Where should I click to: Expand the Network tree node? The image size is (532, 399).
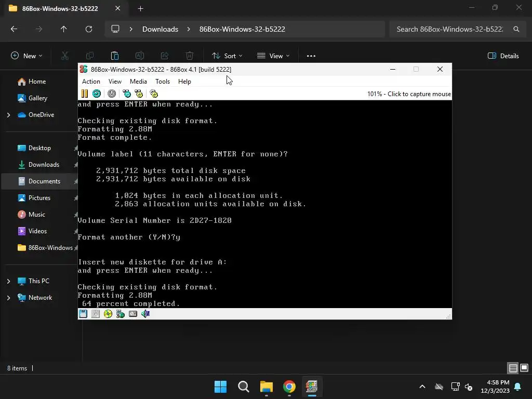8,298
